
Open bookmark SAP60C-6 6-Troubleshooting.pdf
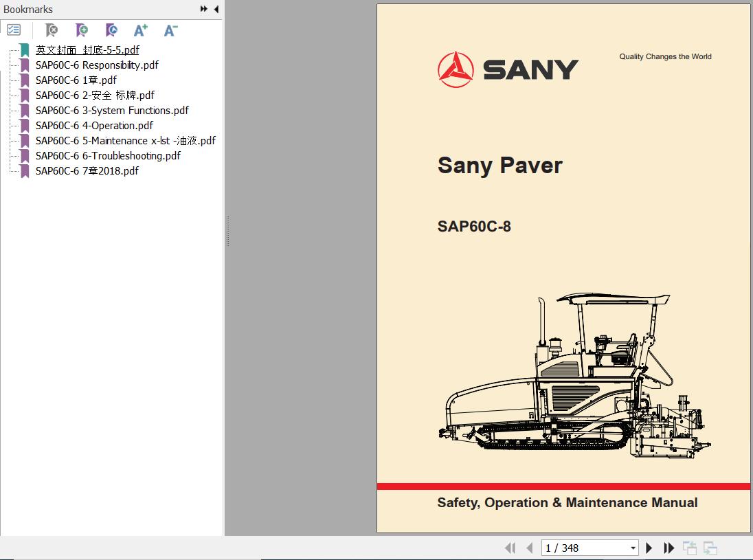click(108, 155)
